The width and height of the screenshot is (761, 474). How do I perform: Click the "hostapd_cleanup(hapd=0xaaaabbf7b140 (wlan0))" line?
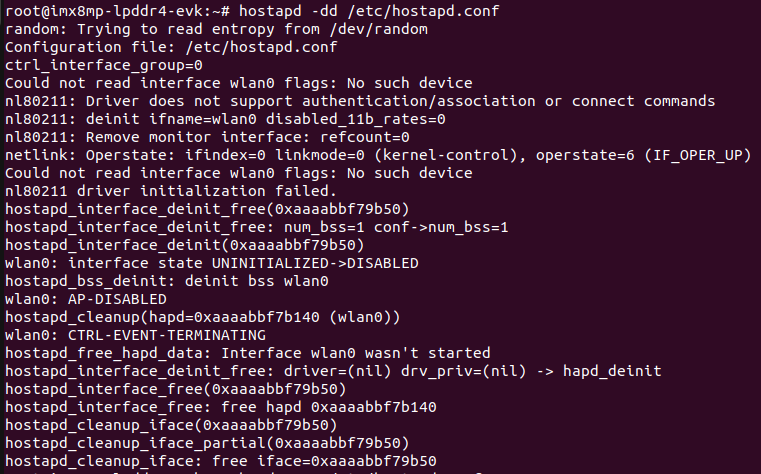(x=202, y=317)
